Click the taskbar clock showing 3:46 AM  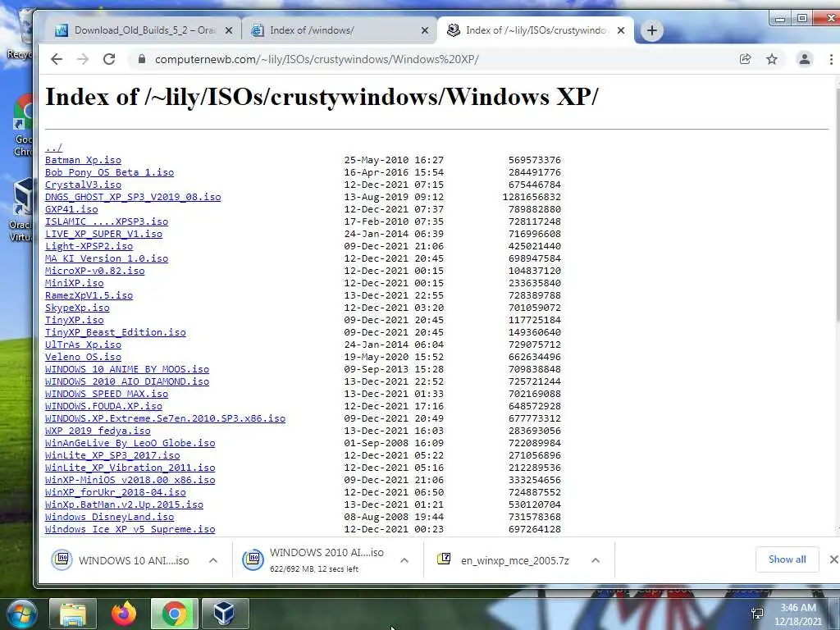[x=797, y=614]
